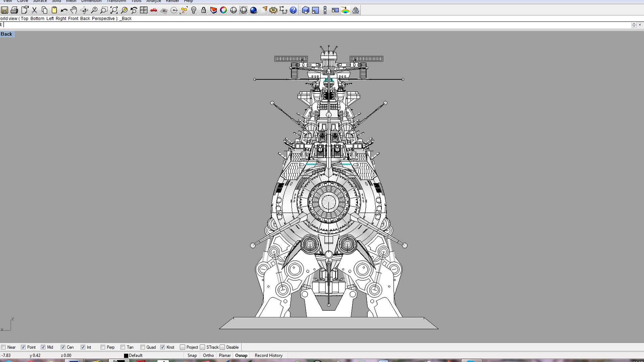
Task: Open Options via the gear icon
Action: (x=273, y=10)
